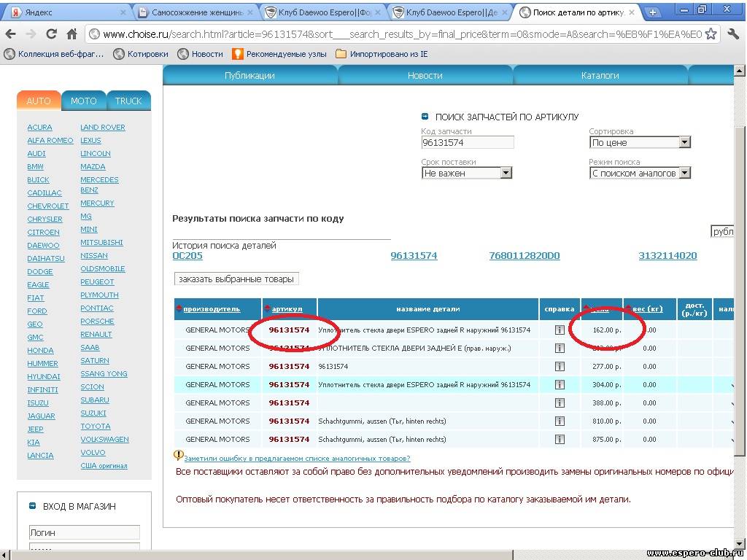Open the browser home page
747x560 pixels.
click(72, 34)
